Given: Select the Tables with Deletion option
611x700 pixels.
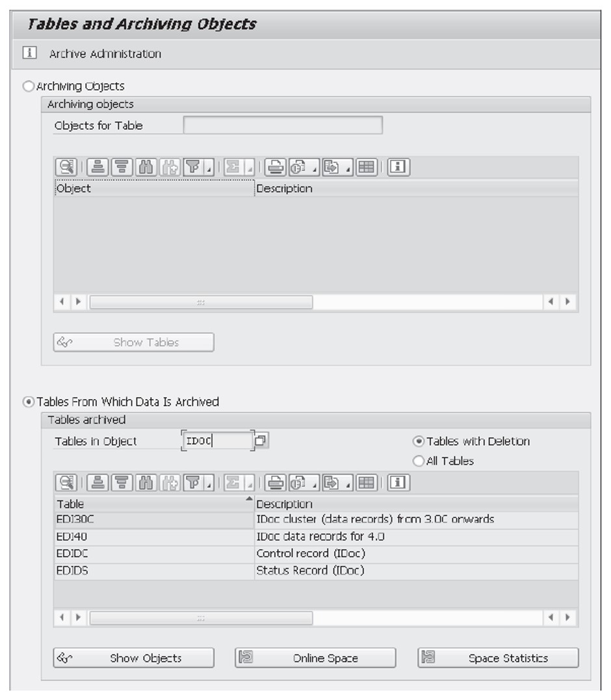Looking at the screenshot, I should (418, 441).
